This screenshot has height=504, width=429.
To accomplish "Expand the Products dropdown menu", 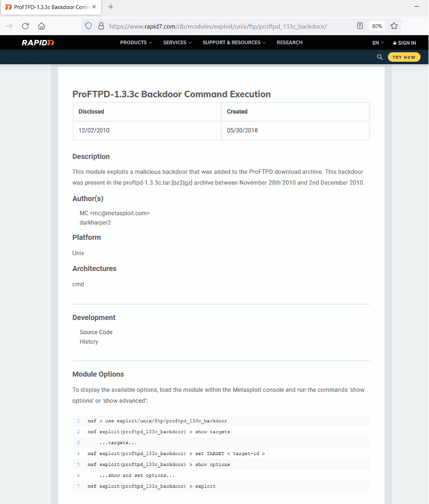I will pyautogui.click(x=136, y=43).
